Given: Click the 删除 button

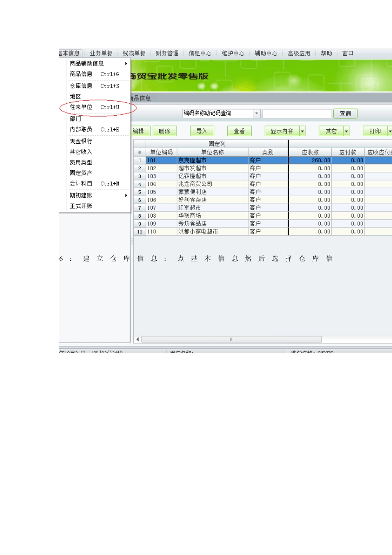Looking at the screenshot, I should [x=165, y=131].
